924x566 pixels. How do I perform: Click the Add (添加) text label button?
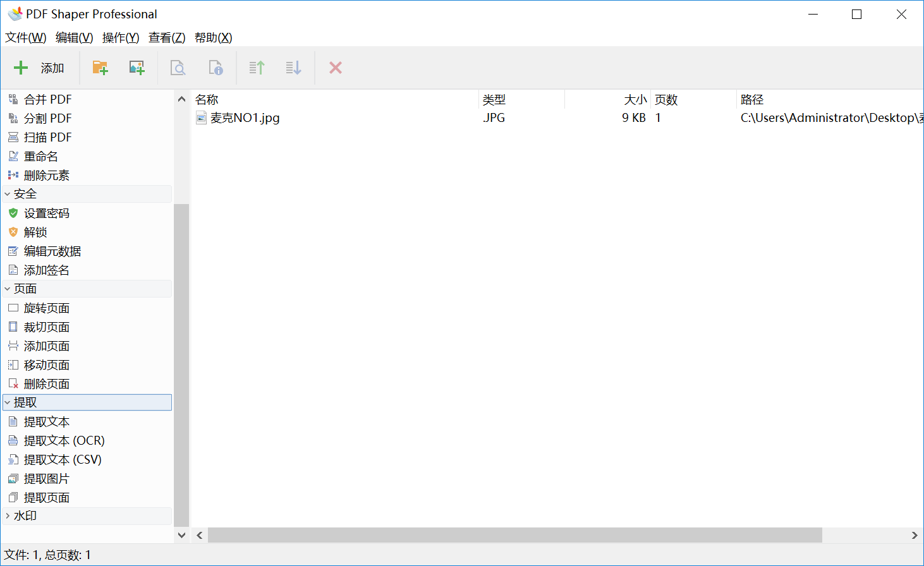point(52,68)
